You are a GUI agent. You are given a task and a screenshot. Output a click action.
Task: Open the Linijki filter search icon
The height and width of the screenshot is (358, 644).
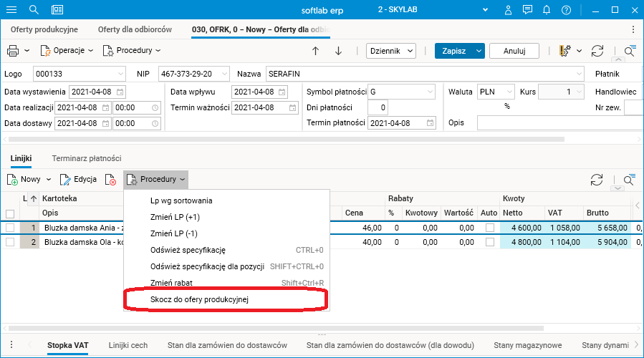(x=629, y=180)
